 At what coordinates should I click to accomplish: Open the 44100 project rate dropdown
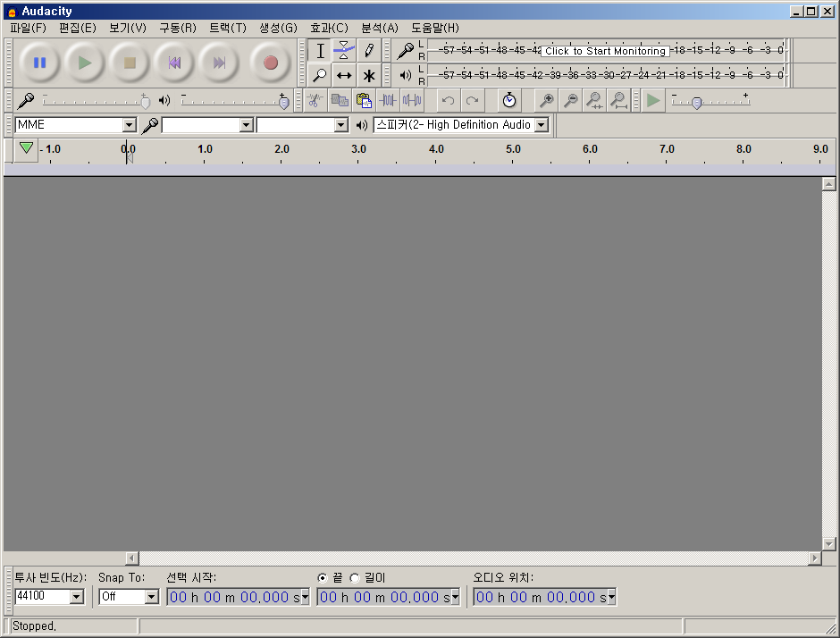tap(77, 596)
